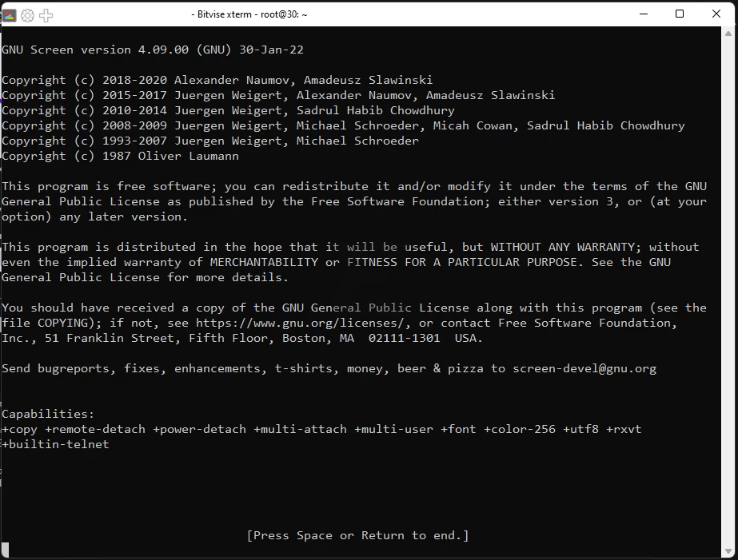Click 'MERCHANTABILITY' in the warranty paragraph
The image size is (738, 560).
click(264, 262)
